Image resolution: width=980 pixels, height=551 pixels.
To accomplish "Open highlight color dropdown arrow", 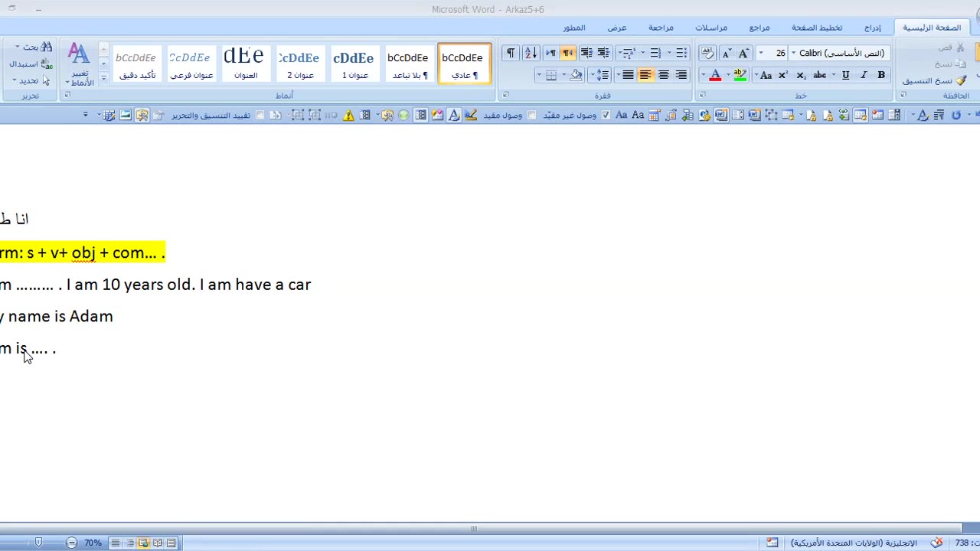I will (x=727, y=75).
